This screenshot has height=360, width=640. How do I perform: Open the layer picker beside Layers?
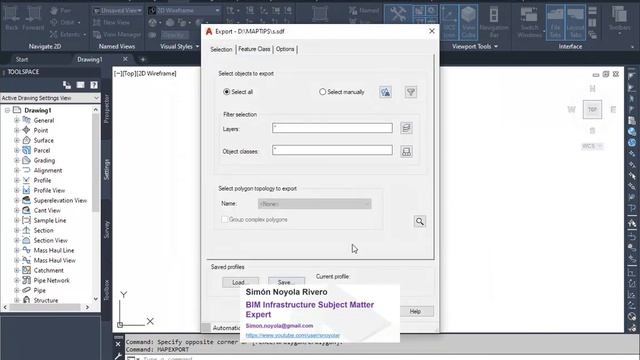coord(406,128)
